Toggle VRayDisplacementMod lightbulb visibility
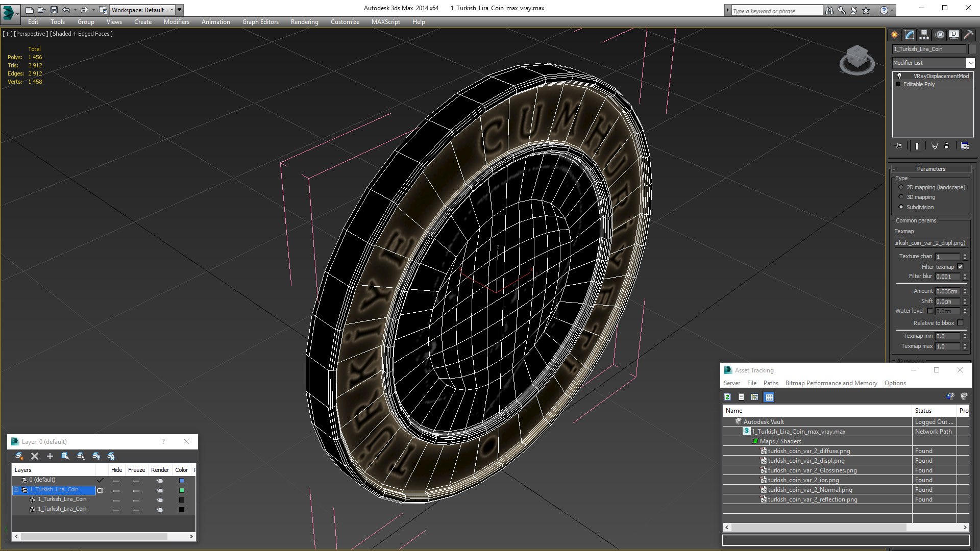 pyautogui.click(x=899, y=76)
